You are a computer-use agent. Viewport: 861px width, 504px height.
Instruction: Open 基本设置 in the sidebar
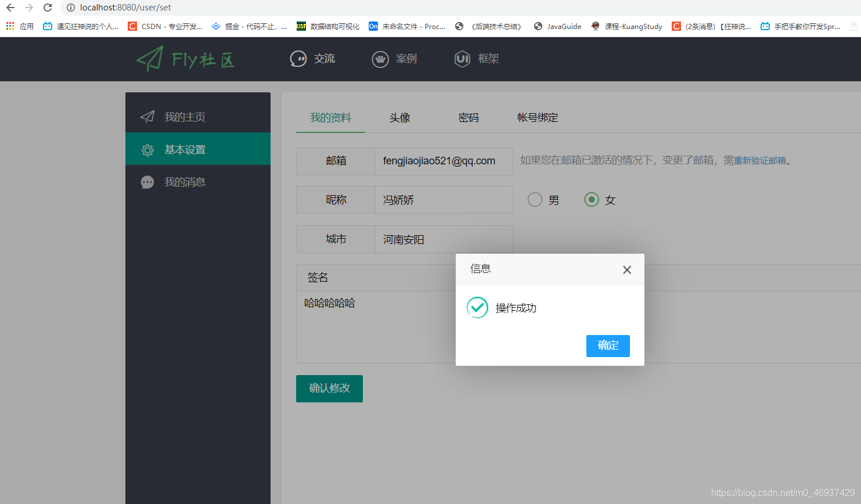(198, 149)
